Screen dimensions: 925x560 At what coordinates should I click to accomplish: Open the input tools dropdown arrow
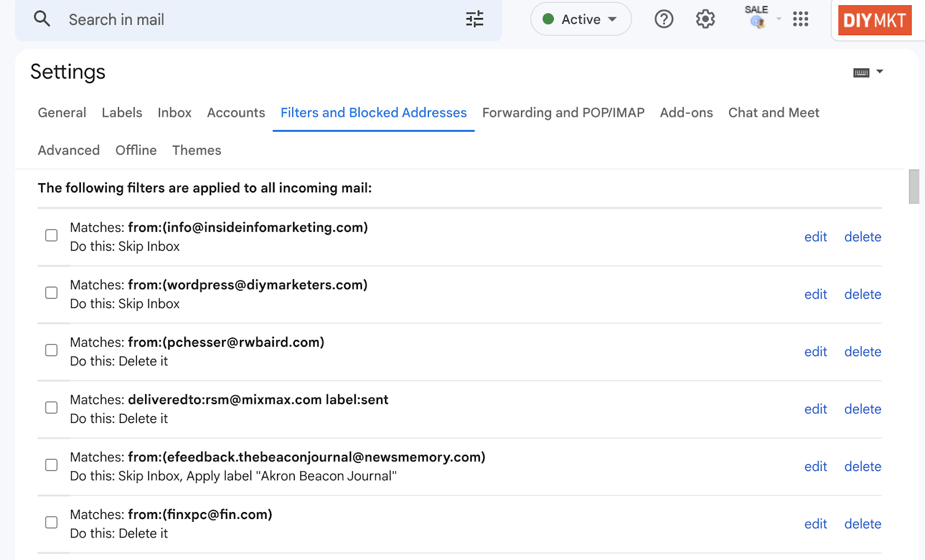[x=880, y=72]
